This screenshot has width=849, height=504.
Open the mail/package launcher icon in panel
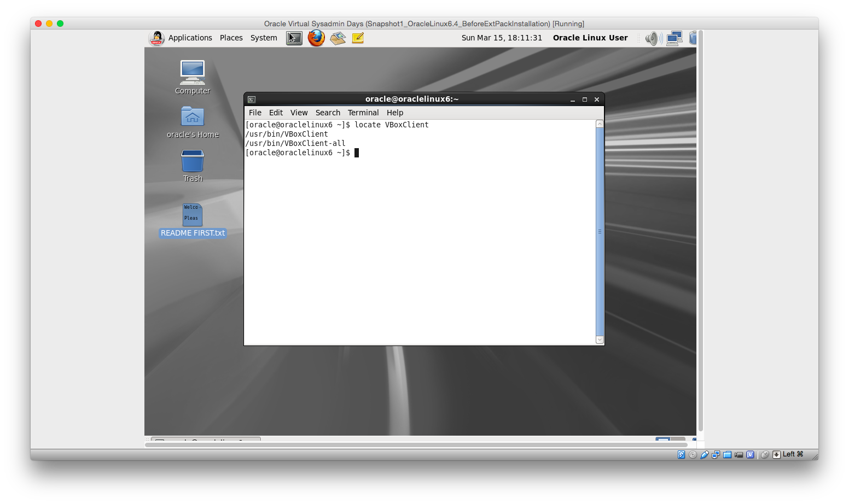click(x=338, y=38)
